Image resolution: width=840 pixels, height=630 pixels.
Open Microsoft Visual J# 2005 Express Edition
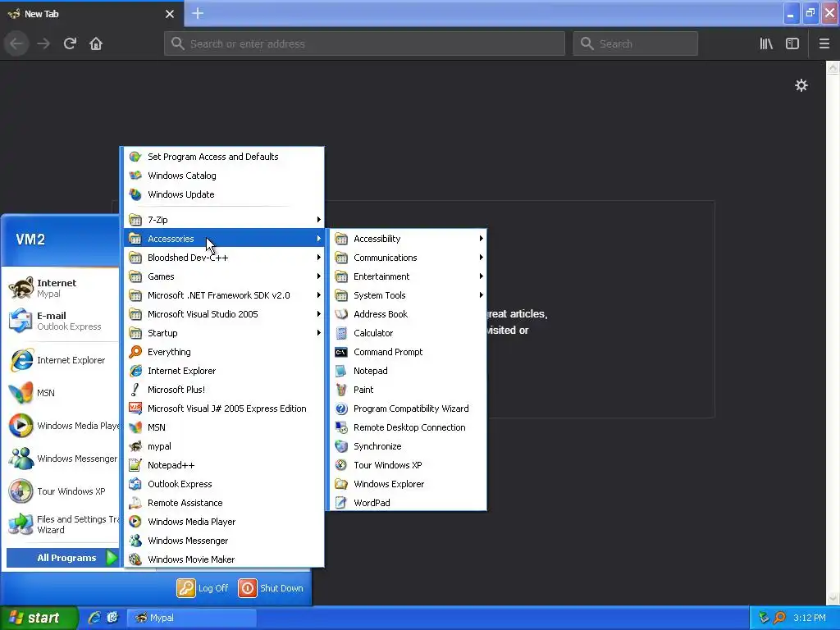(x=224, y=409)
